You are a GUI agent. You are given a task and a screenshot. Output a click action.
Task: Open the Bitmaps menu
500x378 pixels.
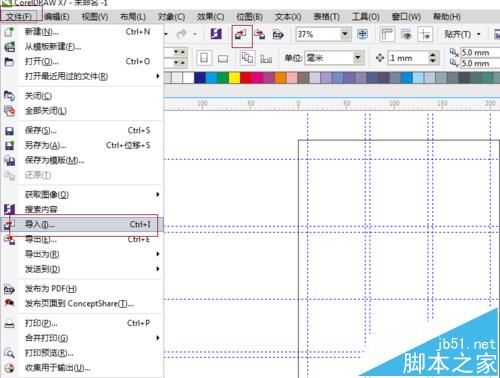click(249, 16)
